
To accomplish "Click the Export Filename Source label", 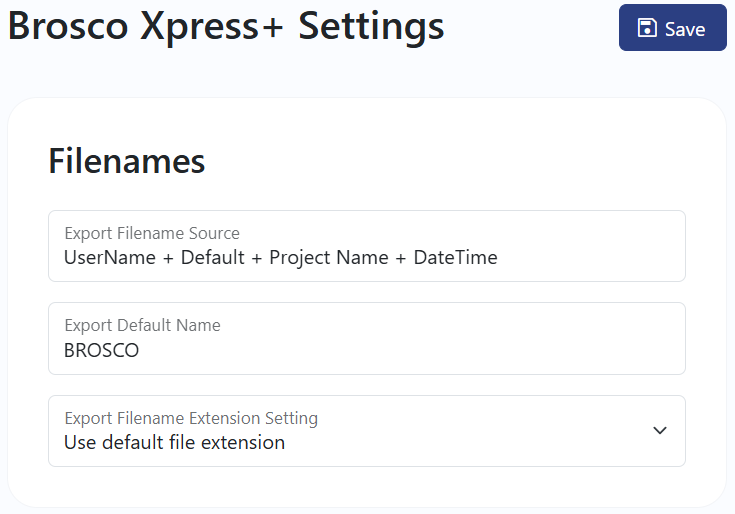I will (152, 233).
